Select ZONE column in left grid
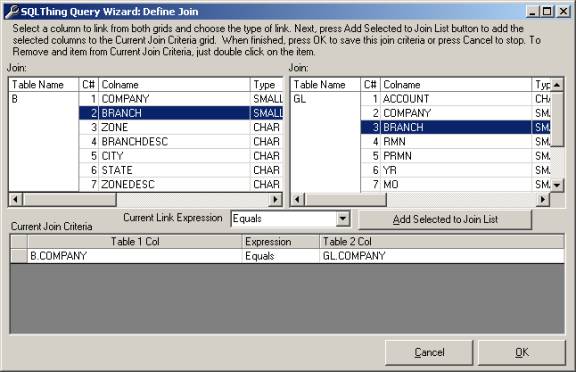The image size is (576, 372). click(x=181, y=127)
